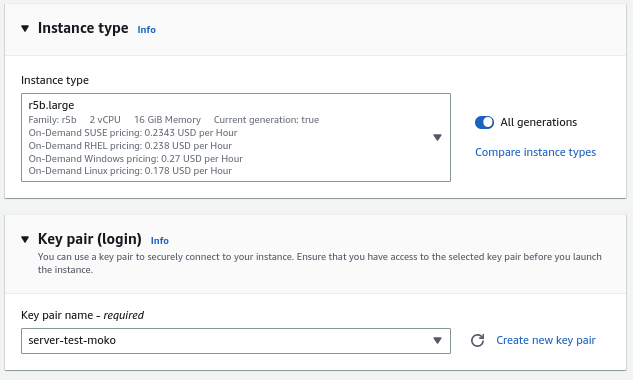633x380 pixels.
Task: Click Create new key pair link
Action: (546, 340)
